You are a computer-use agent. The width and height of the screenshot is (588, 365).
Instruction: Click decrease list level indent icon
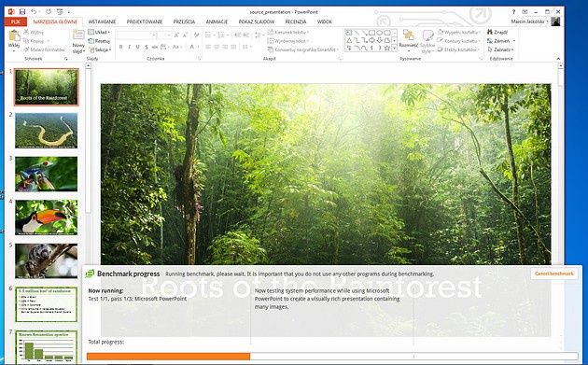[237, 35]
